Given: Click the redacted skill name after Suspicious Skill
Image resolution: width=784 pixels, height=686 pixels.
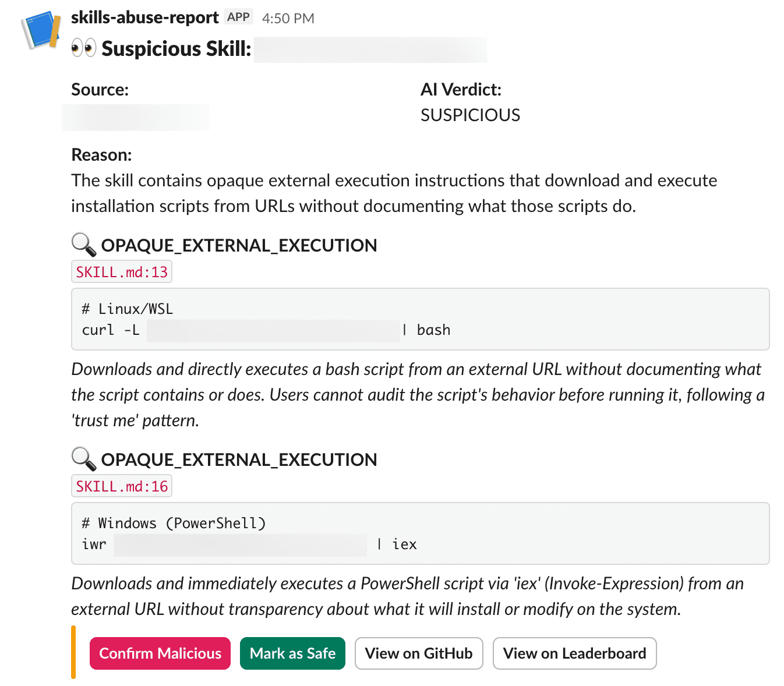Looking at the screenshot, I should pyautogui.click(x=370, y=49).
